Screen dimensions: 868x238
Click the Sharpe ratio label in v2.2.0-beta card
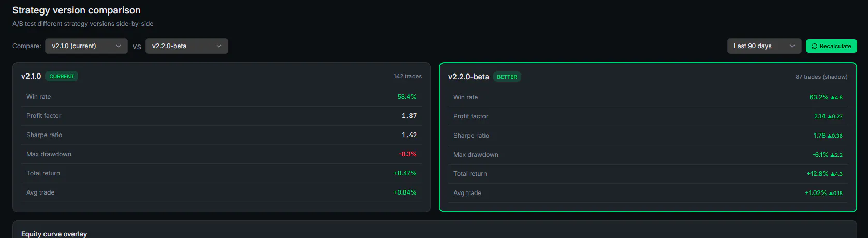click(471, 136)
